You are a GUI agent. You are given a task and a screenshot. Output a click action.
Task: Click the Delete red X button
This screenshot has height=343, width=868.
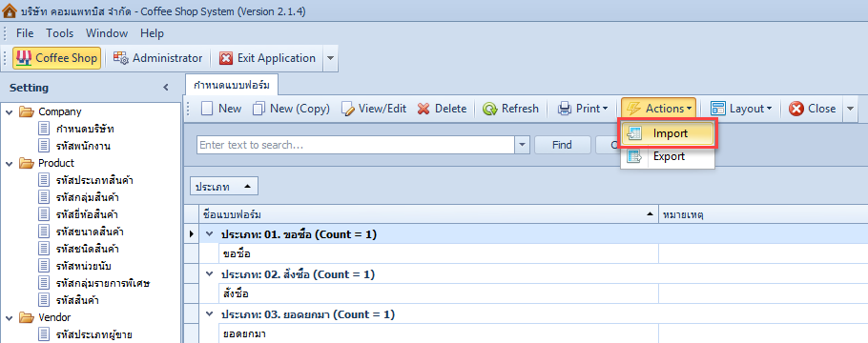click(442, 109)
